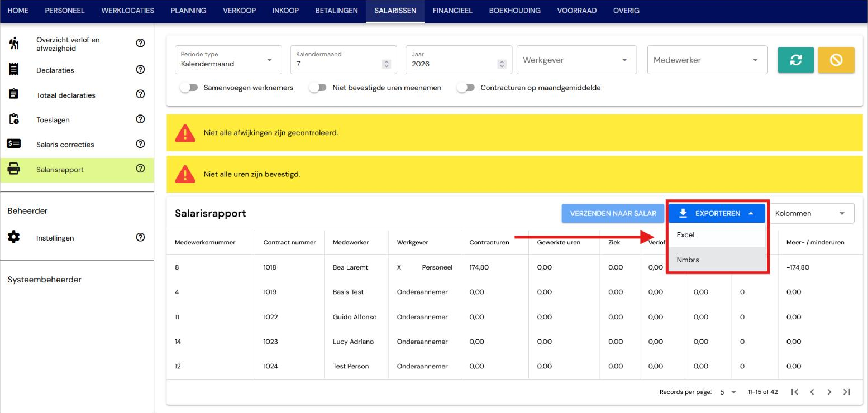Screen dimensions: 868x413
Task: Click the Exporteren button
Action: click(x=717, y=213)
